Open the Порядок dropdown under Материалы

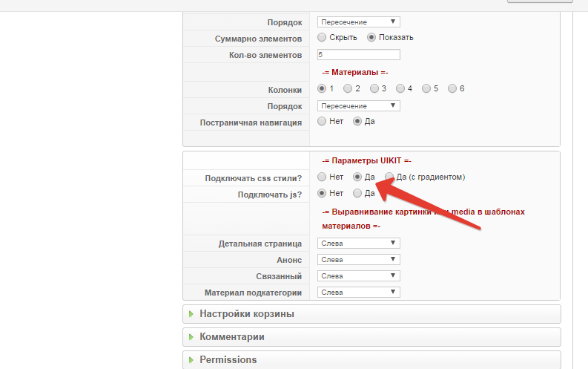(358, 105)
